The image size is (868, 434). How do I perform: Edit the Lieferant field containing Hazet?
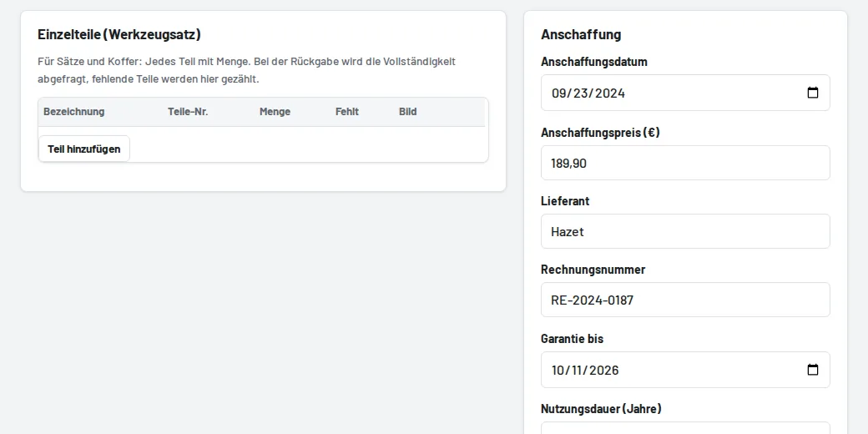[x=685, y=231]
